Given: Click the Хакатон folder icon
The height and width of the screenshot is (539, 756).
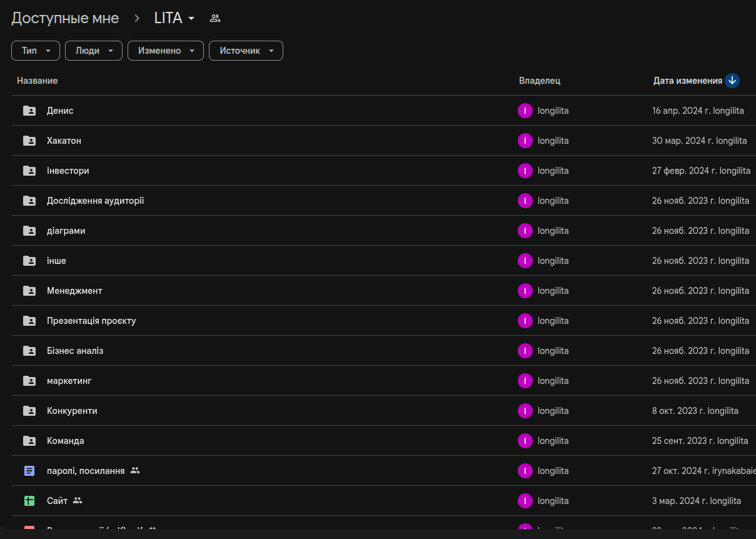Looking at the screenshot, I should 29,141.
